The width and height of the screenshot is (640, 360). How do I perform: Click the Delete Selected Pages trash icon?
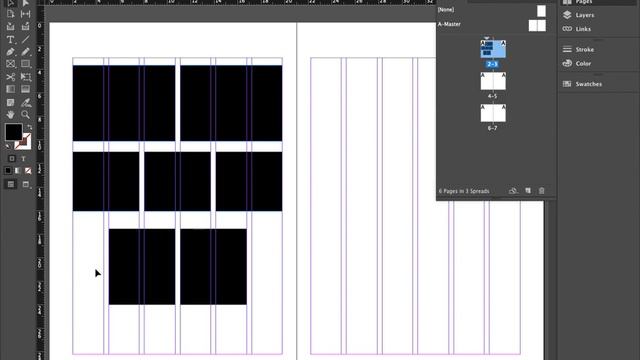tap(542, 191)
